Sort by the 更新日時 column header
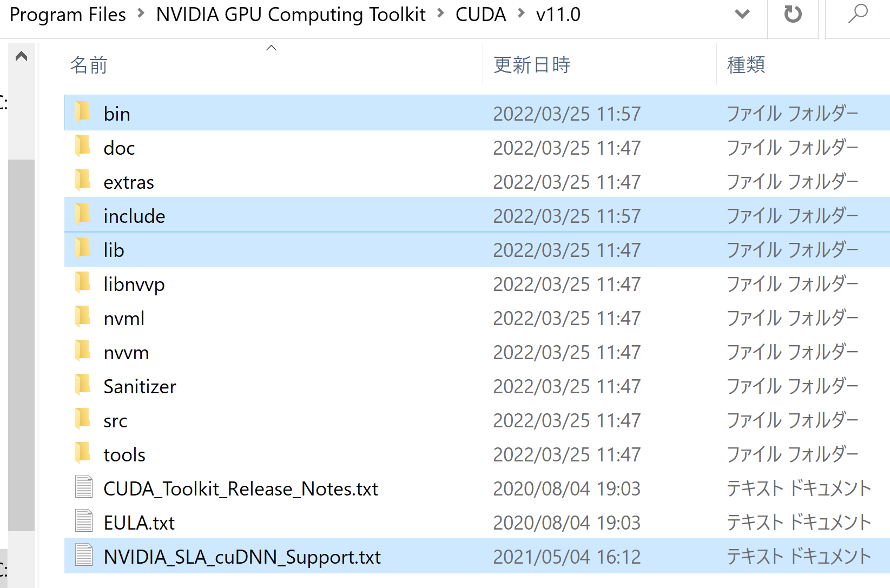Image resolution: width=890 pixels, height=588 pixels. click(x=532, y=65)
